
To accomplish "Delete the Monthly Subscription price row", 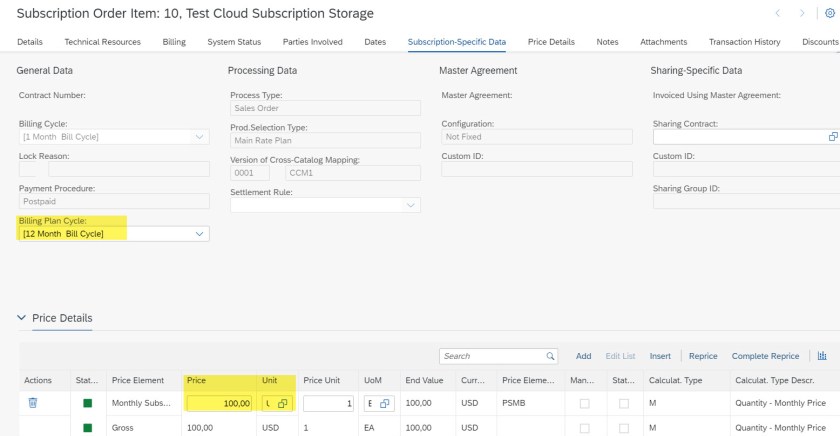I will tap(32, 403).
